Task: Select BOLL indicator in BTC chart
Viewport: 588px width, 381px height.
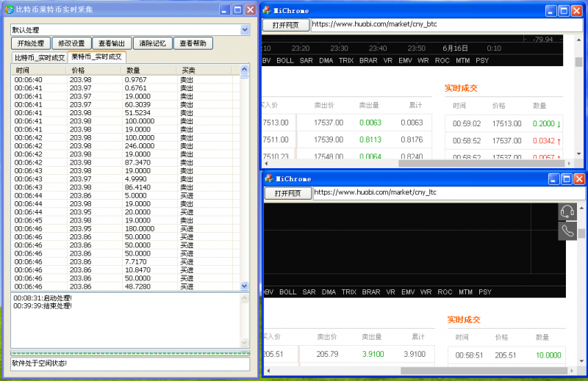Action: 285,60
